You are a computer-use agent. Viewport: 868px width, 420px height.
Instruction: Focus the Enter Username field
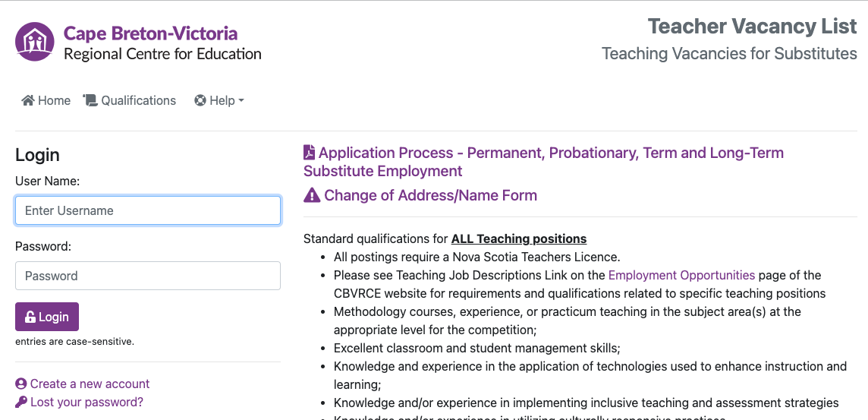[x=148, y=210]
